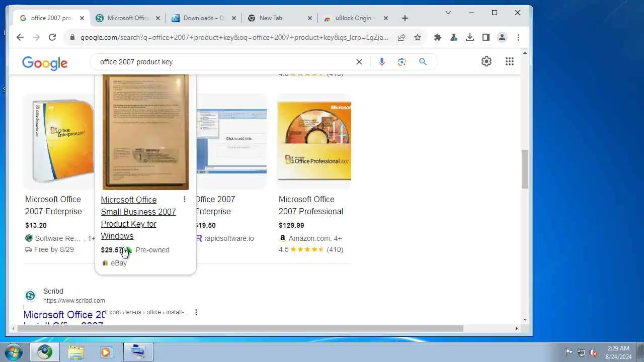Open the Action Center flag icon
The height and width of the screenshot is (362, 644).
pyautogui.click(x=569, y=352)
